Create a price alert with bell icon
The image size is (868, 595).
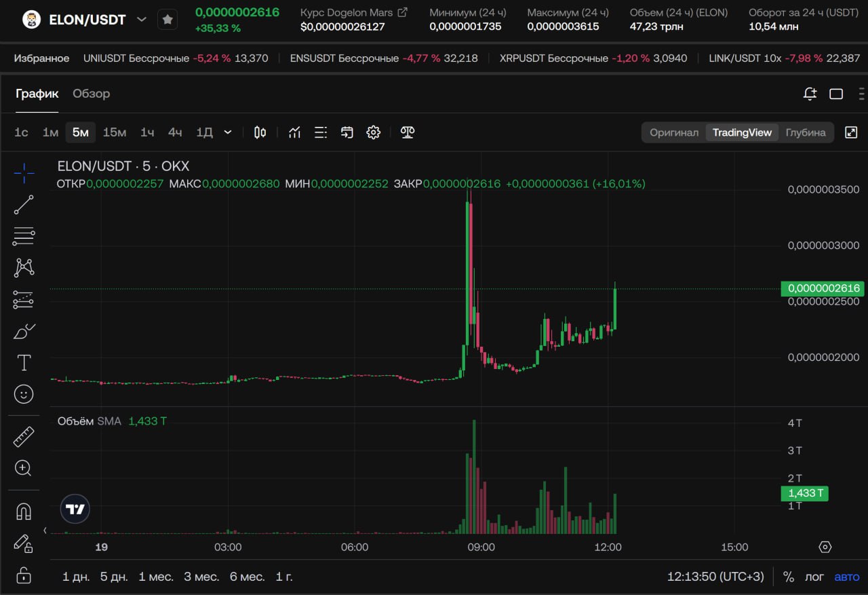(810, 94)
